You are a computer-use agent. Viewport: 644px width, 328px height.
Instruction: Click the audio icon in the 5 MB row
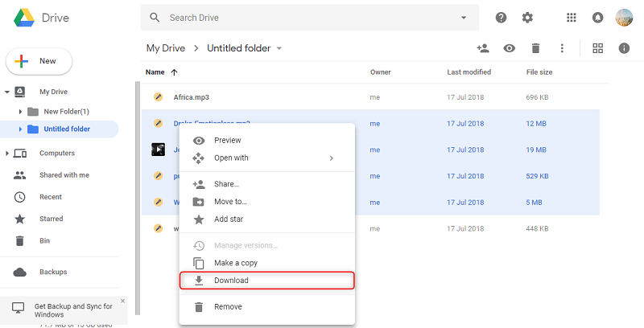pos(158,202)
